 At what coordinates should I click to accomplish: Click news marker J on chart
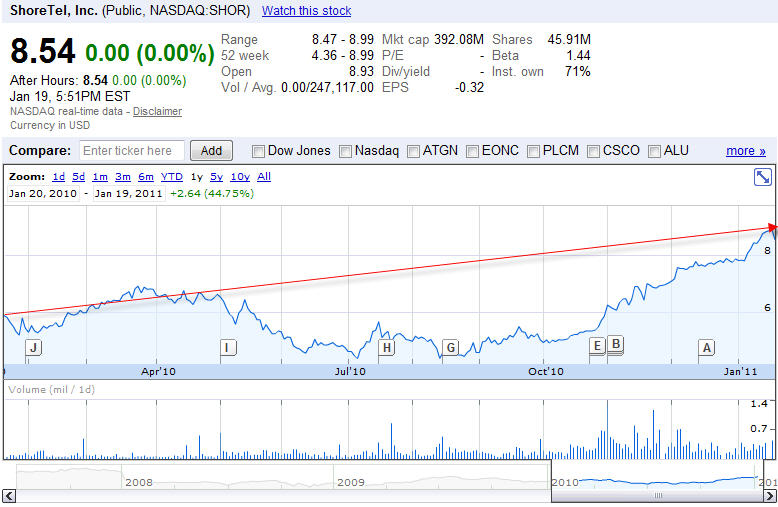33,347
